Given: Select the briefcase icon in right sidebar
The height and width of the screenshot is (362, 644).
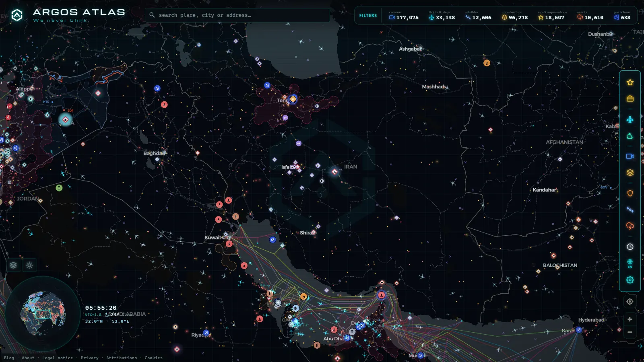Looking at the screenshot, I should [630, 99].
